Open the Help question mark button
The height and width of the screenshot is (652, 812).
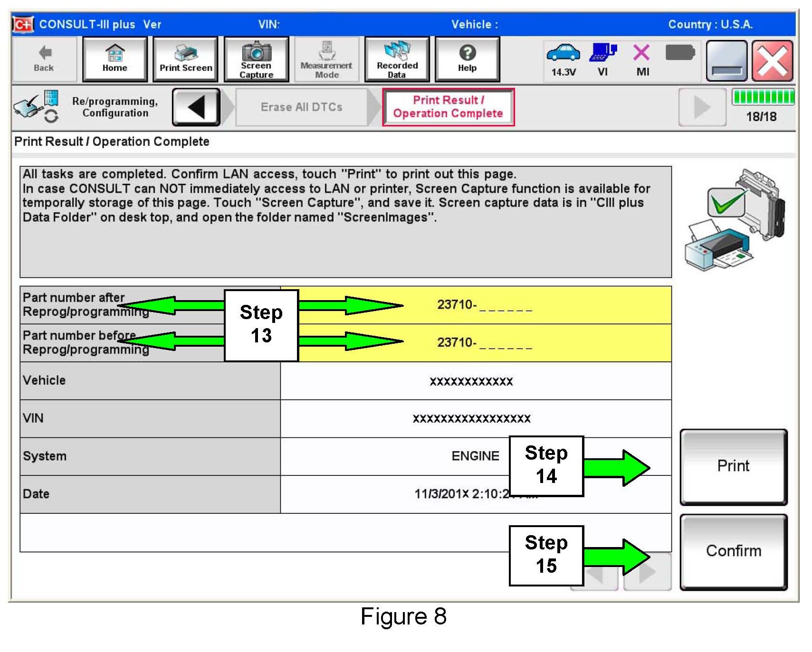(x=467, y=59)
